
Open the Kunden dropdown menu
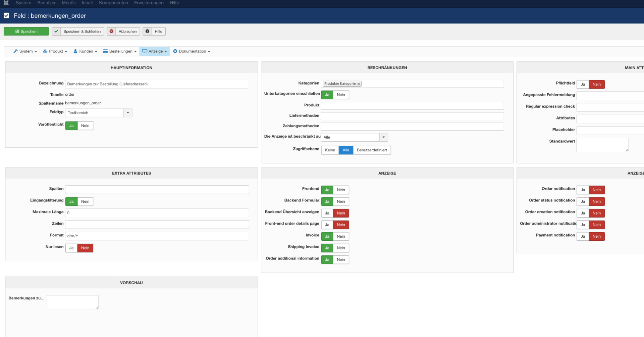click(x=85, y=51)
